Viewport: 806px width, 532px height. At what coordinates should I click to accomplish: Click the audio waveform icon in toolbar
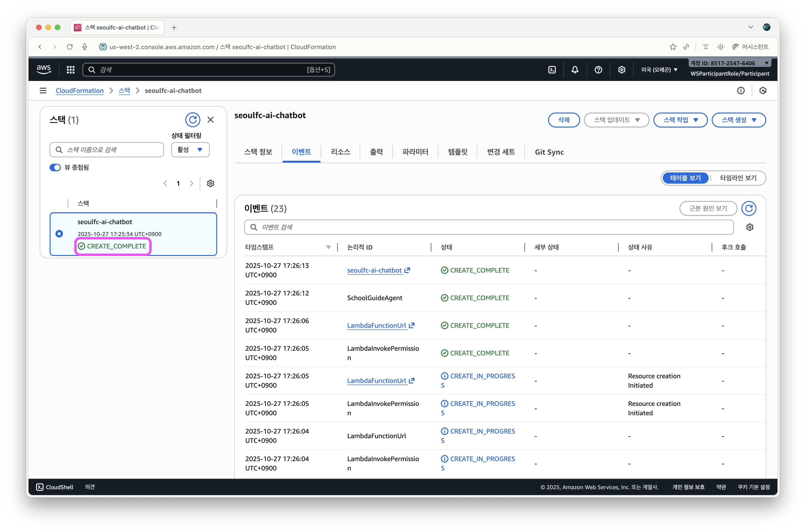(x=721, y=47)
